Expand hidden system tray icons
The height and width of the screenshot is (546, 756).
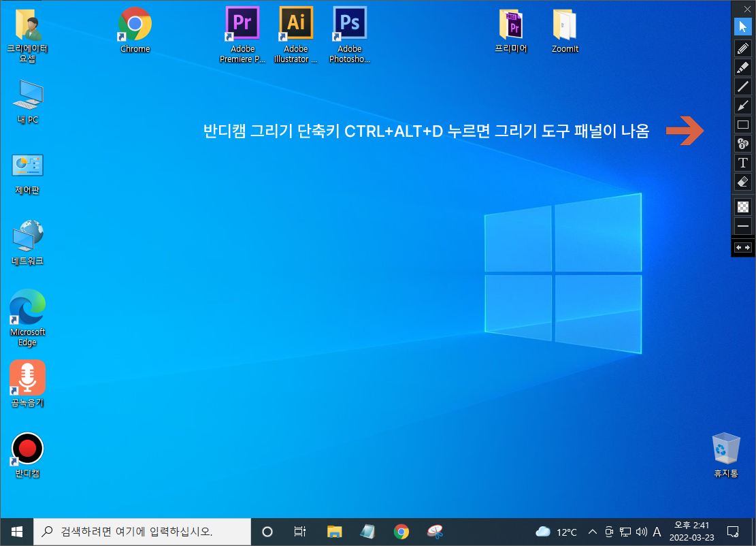click(593, 532)
